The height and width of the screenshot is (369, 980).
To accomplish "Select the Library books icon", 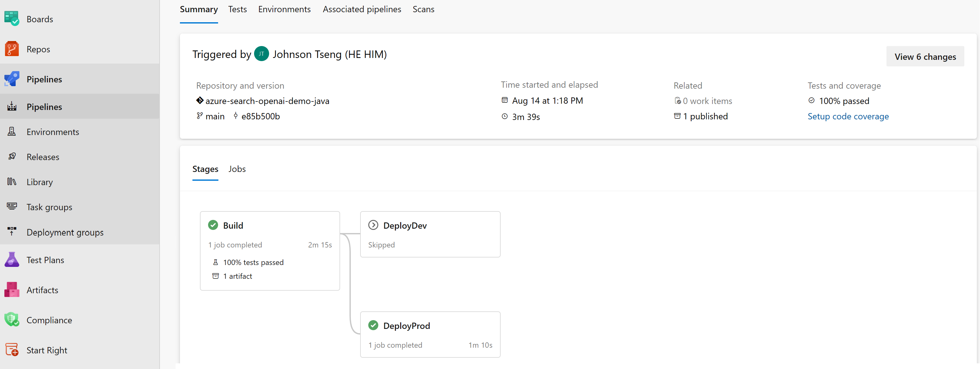I will [12, 182].
